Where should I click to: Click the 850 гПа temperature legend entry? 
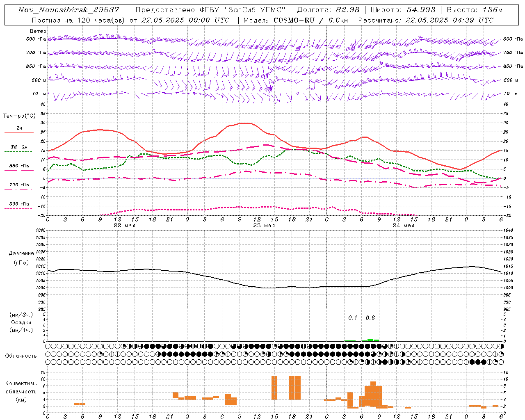[x=19, y=166]
